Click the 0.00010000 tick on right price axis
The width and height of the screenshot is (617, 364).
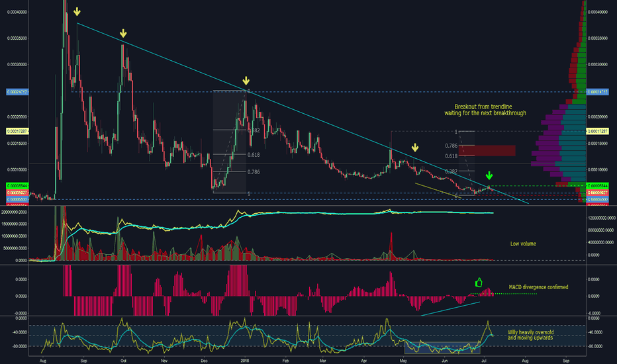coord(597,169)
